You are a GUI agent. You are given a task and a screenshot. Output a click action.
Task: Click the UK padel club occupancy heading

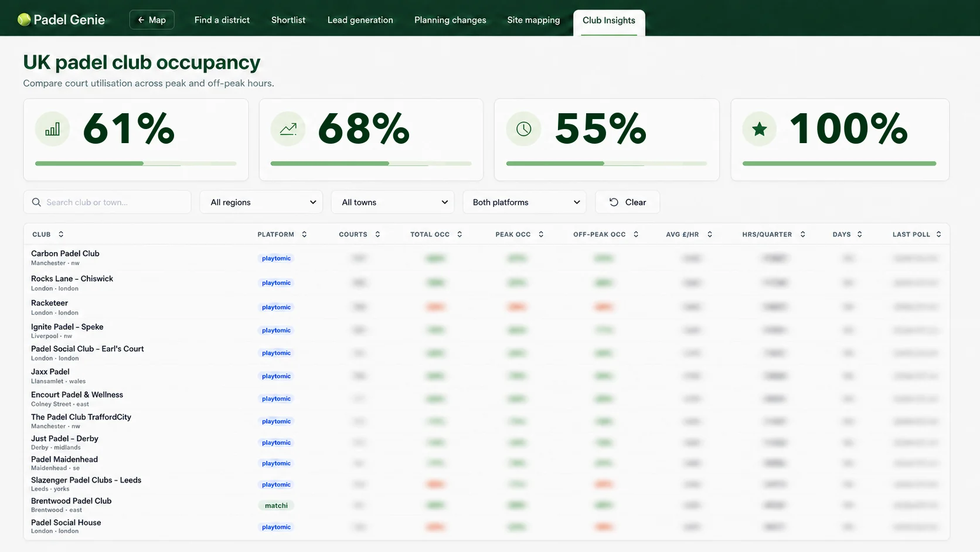[141, 62]
